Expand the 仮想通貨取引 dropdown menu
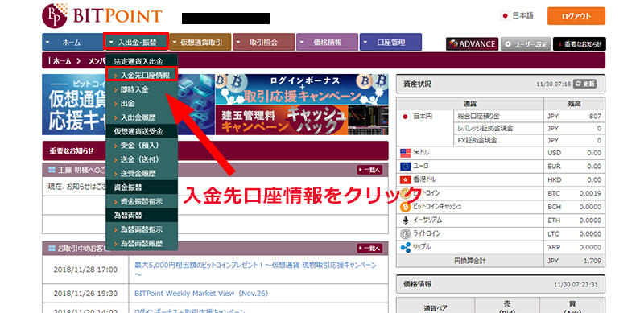This screenshot has width=644, height=313. click(200, 43)
